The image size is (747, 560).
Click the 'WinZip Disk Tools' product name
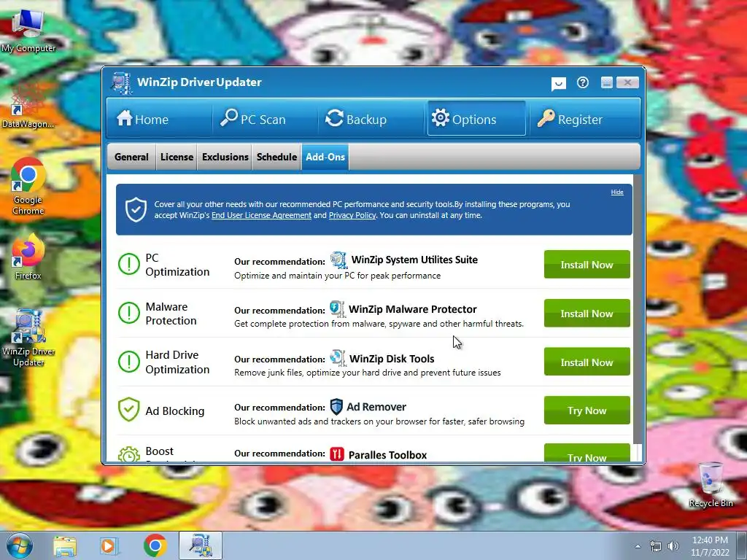tap(392, 359)
